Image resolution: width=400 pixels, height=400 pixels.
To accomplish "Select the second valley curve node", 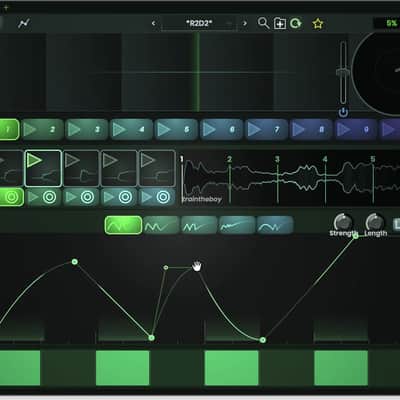I will click(263, 340).
